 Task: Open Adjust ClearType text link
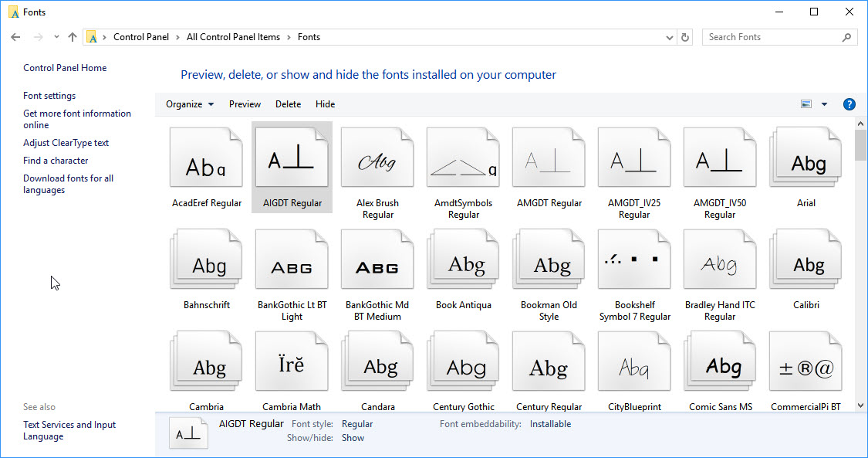[x=66, y=142]
